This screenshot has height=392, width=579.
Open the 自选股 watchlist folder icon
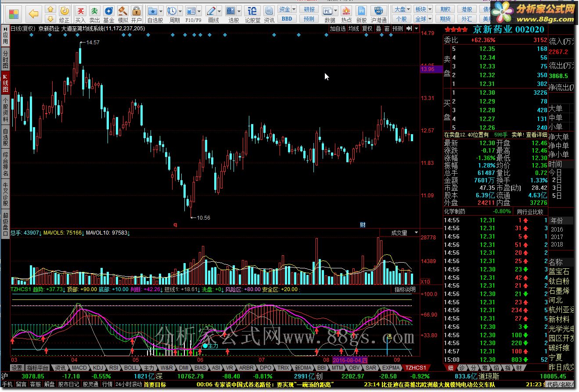click(x=153, y=11)
